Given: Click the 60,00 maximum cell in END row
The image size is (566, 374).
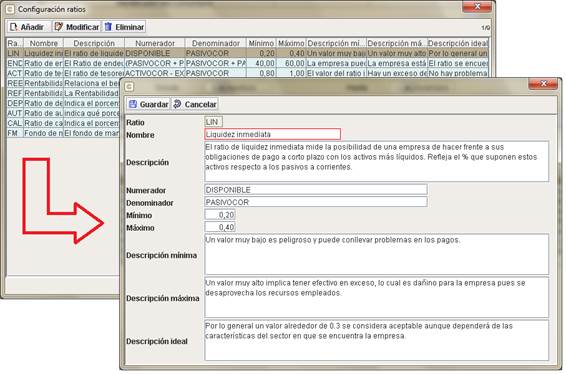Looking at the screenshot, I should click(291, 63).
